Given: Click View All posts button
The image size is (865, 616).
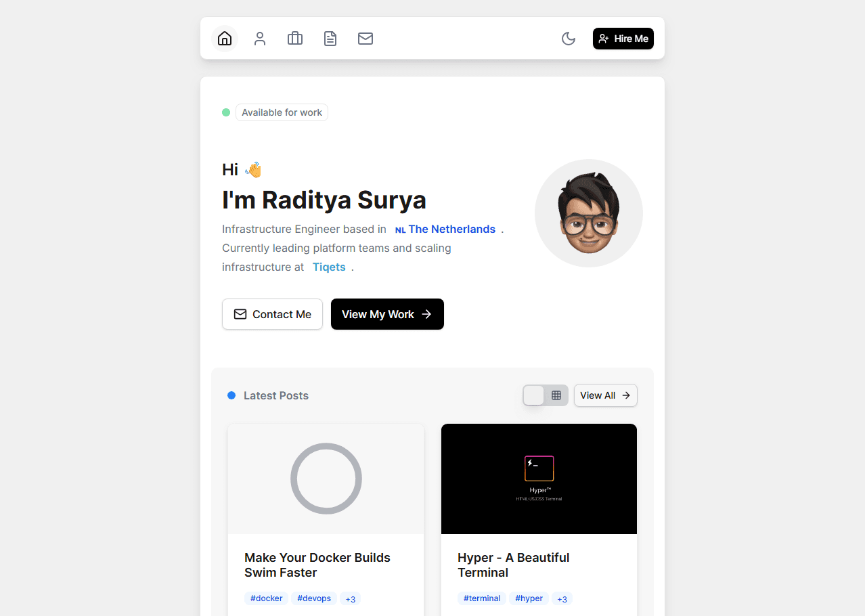Looking at the screenshot, I should click(x=606, y=395).
